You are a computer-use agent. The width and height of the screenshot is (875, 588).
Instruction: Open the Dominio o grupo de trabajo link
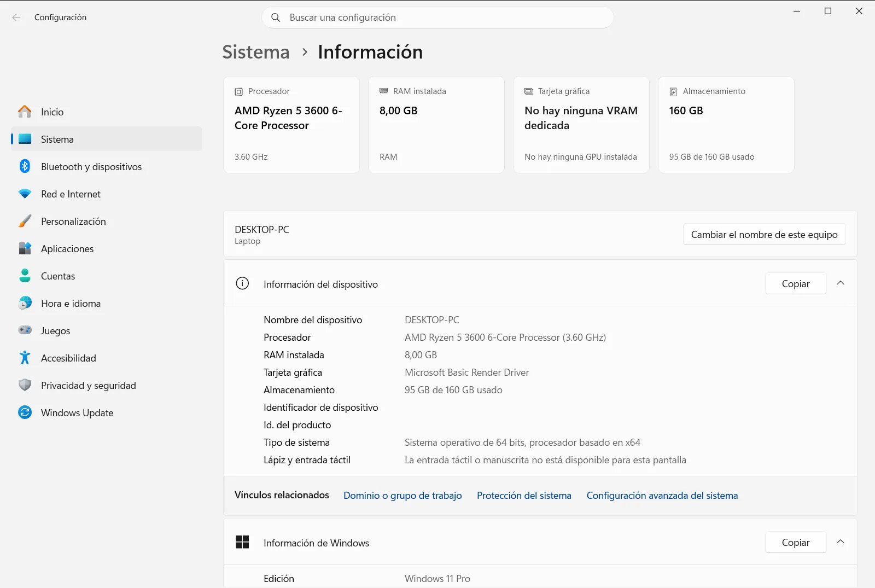tap(402, 496)
